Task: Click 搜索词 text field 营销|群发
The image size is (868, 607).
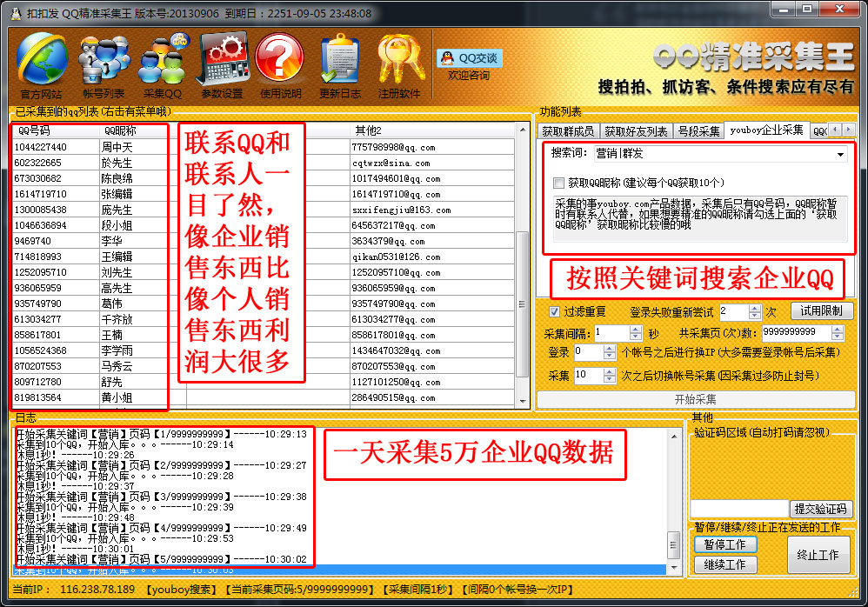Action: [x=714, y=155]
